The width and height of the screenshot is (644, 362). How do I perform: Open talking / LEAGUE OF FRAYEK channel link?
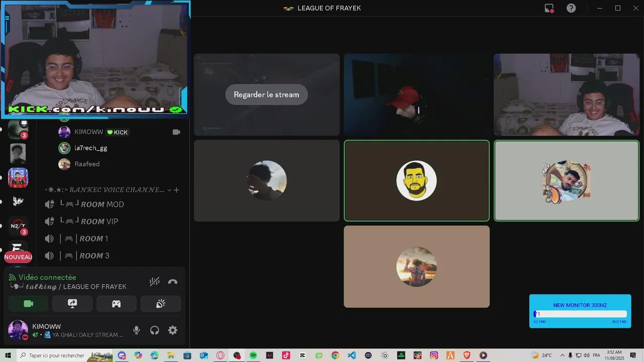pos(68,287)
